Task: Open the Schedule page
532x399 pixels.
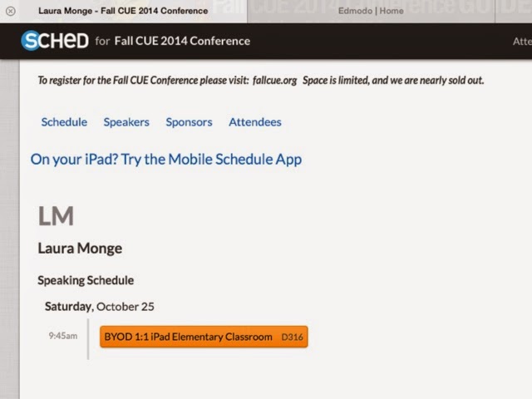Action: [x=64, y=122]
